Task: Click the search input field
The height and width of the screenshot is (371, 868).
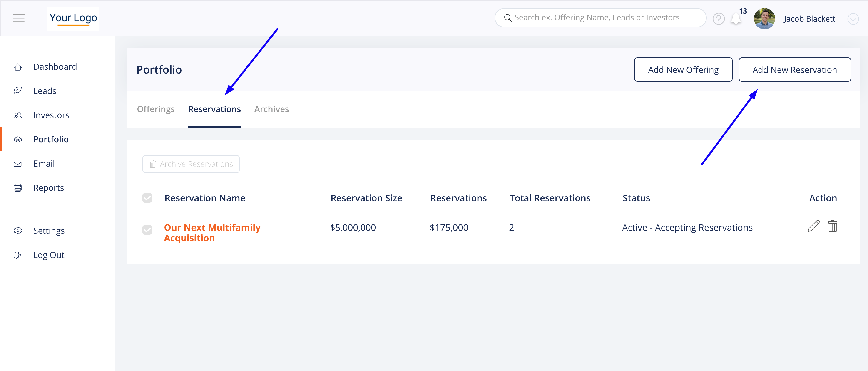Action: coord(600,18)
